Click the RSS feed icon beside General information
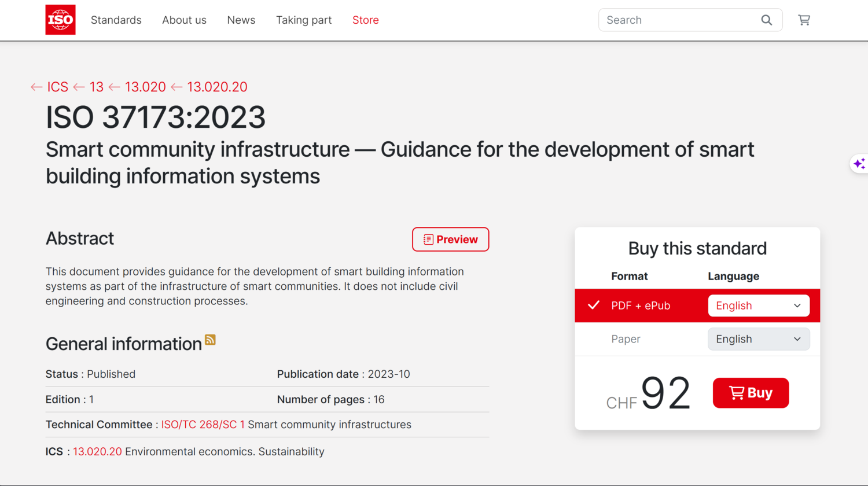This screenshot has height=486, width=868. click(x=210, y=340)
